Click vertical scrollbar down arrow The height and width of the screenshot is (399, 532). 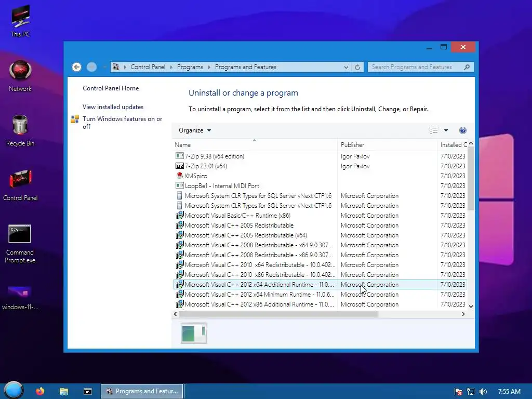(471, 306)
